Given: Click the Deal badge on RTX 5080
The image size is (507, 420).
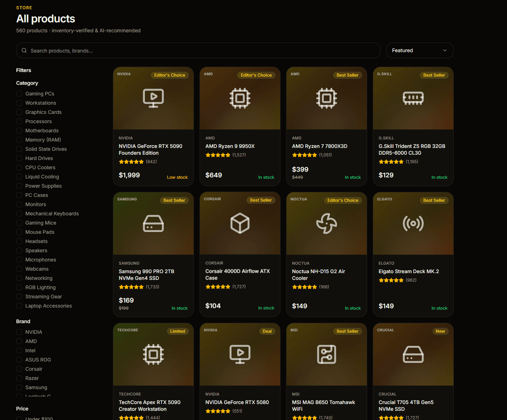Looking at the screenshot, I should [x=267, y=331].
